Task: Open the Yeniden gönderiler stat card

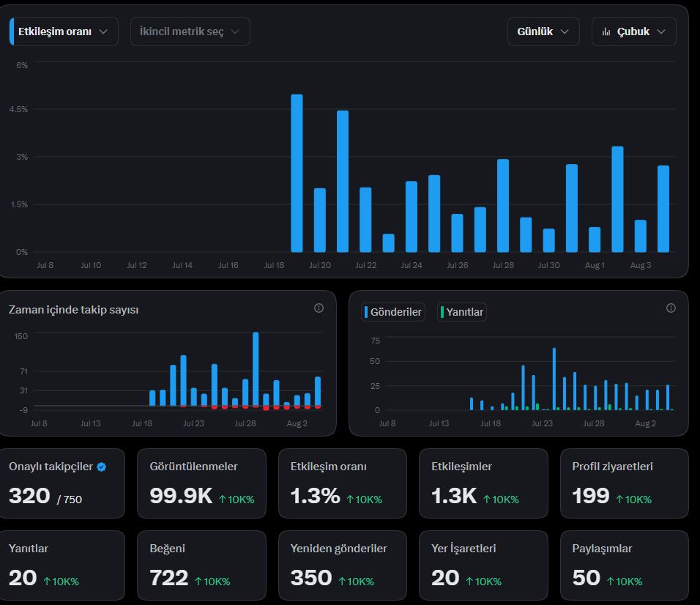Action: [343, 565]
